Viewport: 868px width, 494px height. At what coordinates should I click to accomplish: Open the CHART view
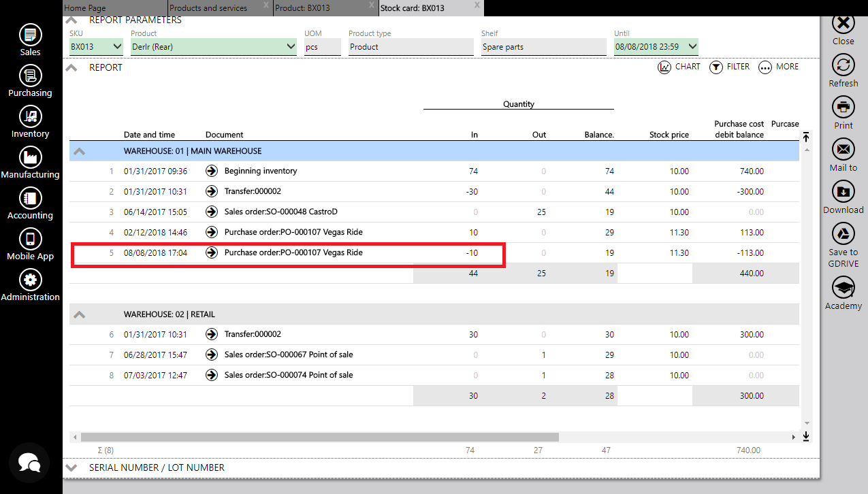tap(679, 67)
